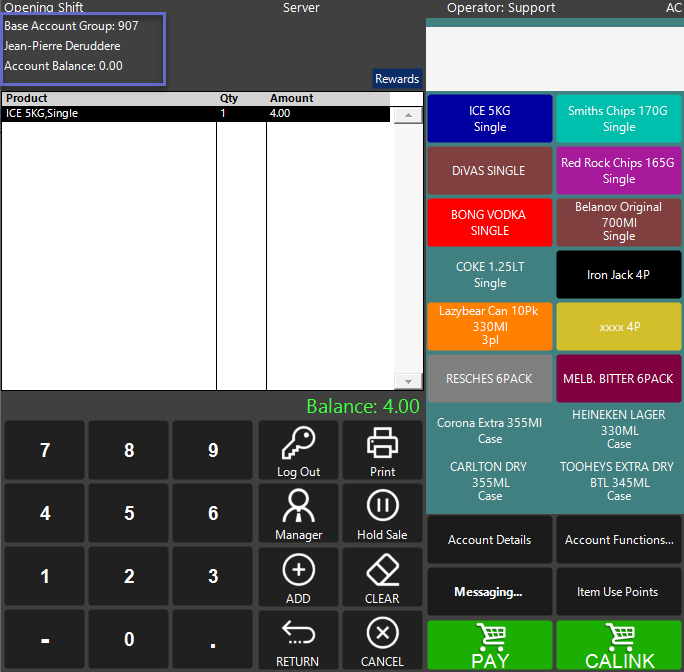The height and width of the screenshot is (672, 684).
Task: Add Corona Extra 355Ml Case
Action: pyautogui.click(x=490, y=430)
